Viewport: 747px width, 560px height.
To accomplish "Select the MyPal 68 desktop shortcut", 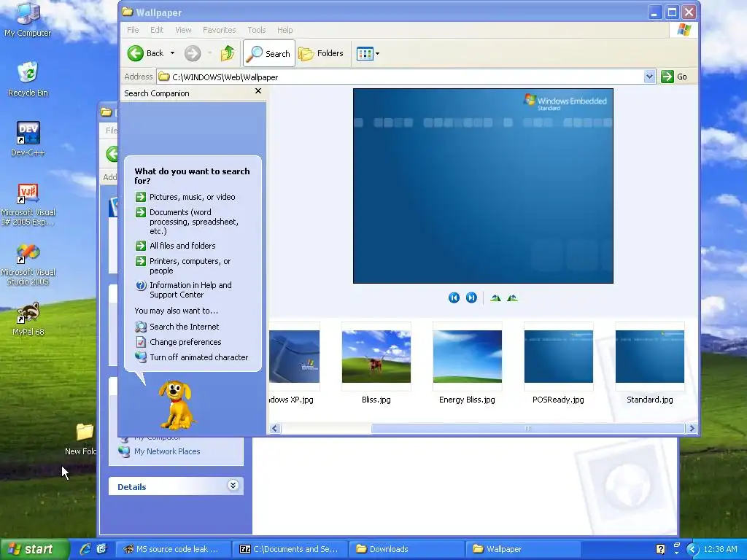I will (x=28, y=319).
